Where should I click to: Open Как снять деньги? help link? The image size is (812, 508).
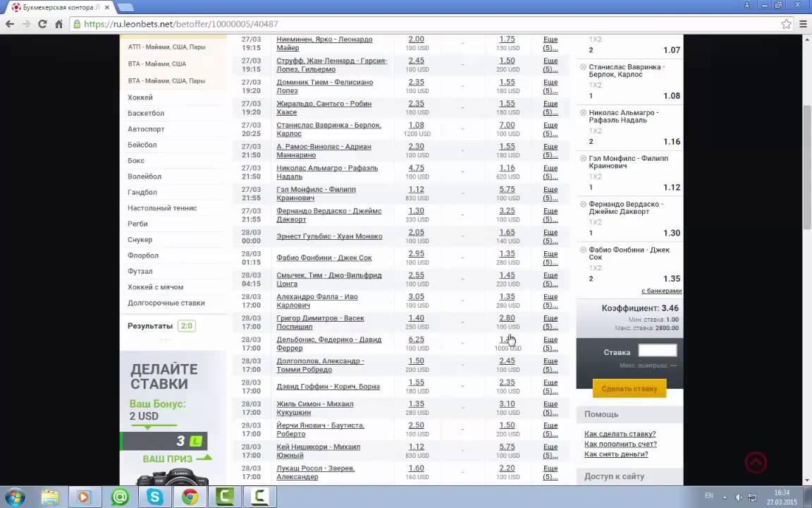click(x=616, y=454)
